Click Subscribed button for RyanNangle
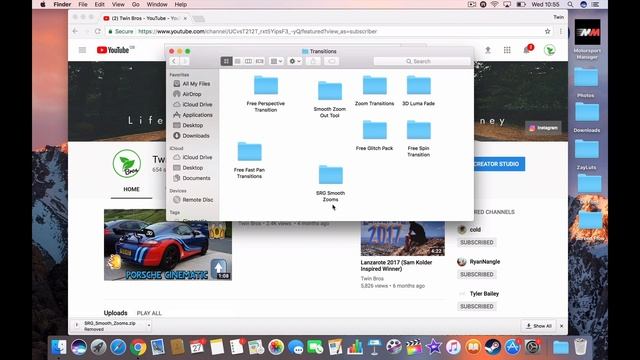This screenshot has width=640, height=360. (477, 274)
